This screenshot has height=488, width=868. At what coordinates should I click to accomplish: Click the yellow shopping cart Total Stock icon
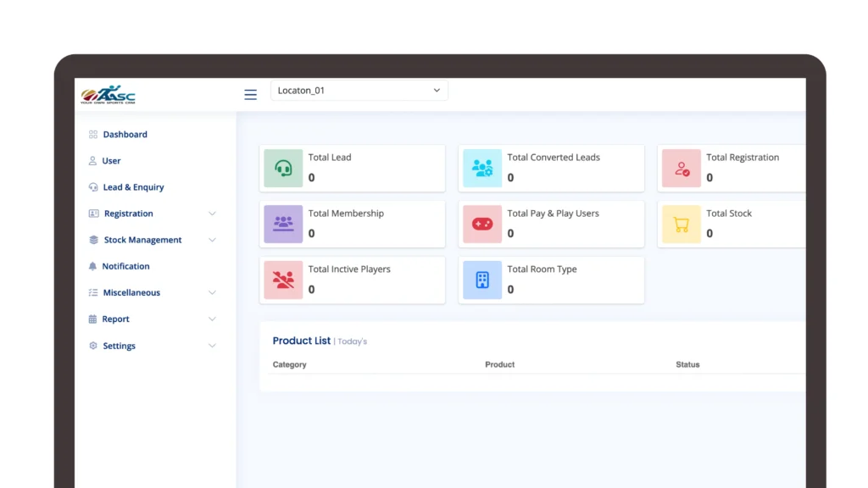(682, 224)
